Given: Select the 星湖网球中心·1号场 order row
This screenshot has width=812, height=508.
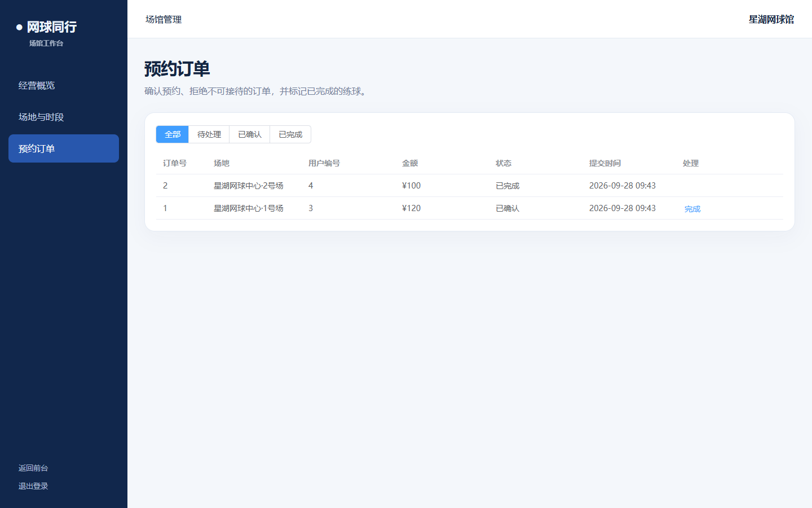Looking at the screenshot, I should 469,208.
